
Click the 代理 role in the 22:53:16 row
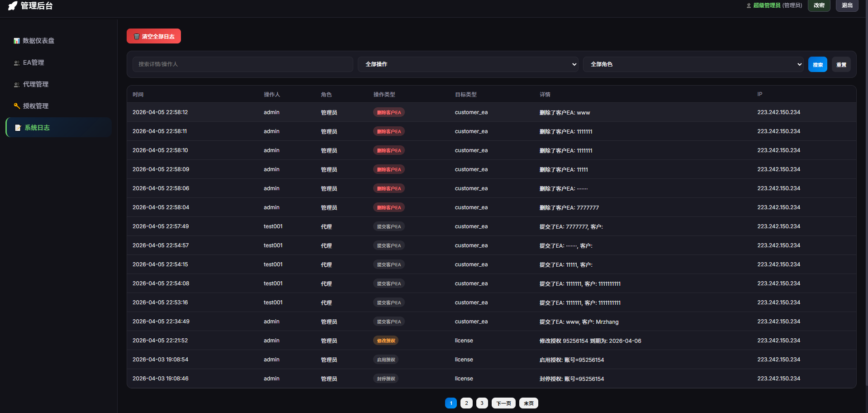pyautogui.click(x=326, y=303)
